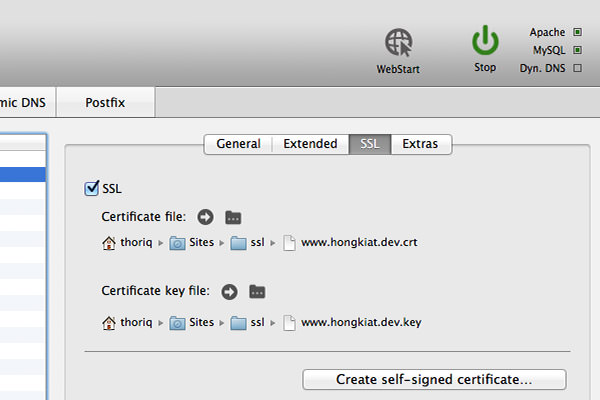Click ssl folder icon in key file path
Image resolution: width=600 pixels, height=400 pixels.
point(238,323)
